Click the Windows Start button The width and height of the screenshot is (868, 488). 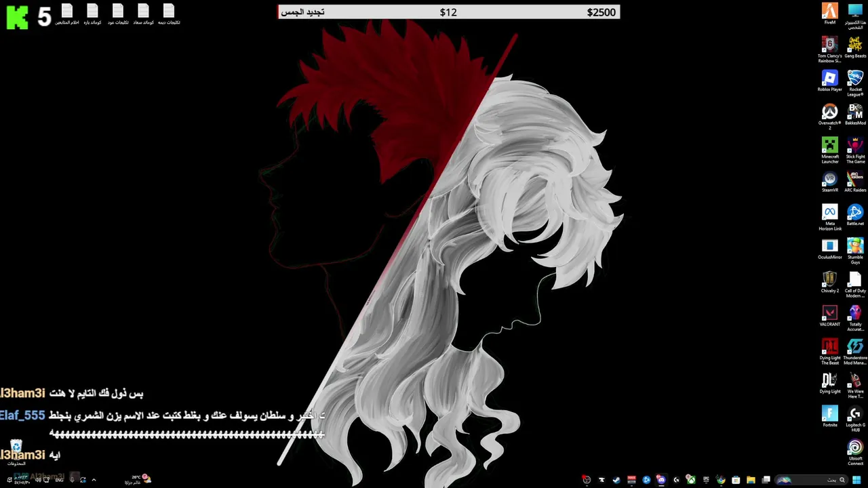click(856, 480)
